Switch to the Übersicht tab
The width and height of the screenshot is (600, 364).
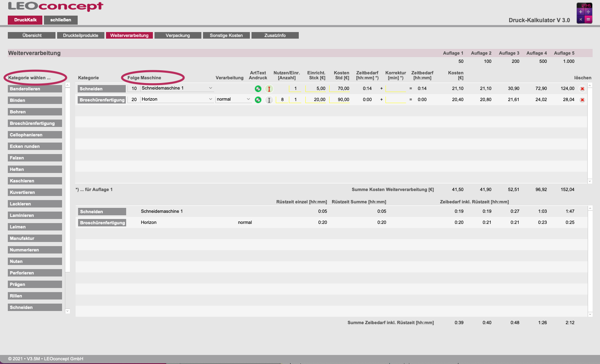pos(32,35)
